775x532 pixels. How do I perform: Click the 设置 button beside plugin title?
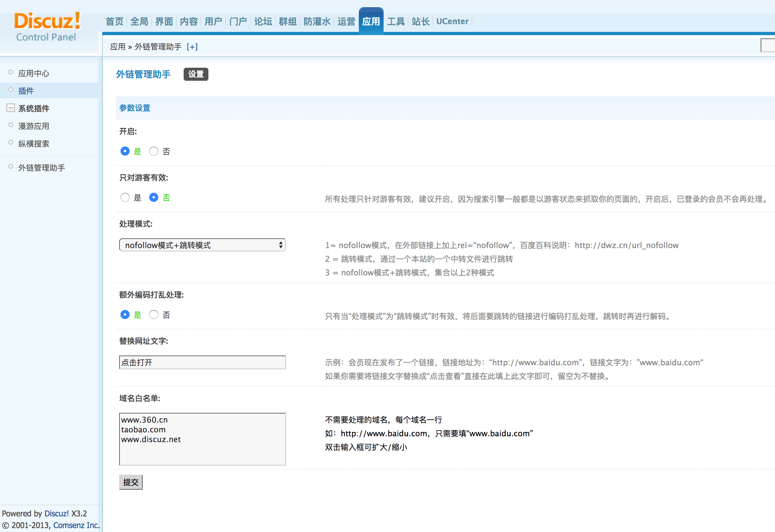pyautogui.click(x=196, y=74)
